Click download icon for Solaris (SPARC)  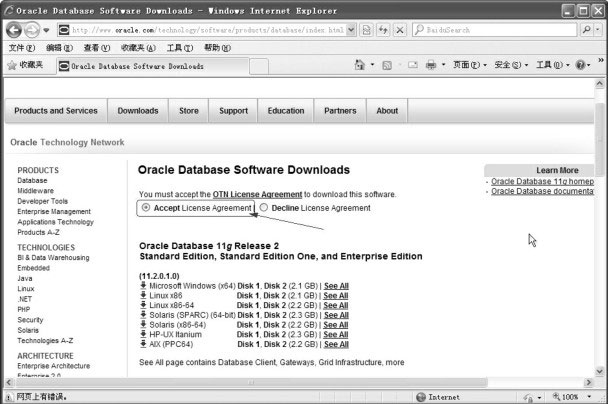[x=143, y=315]
